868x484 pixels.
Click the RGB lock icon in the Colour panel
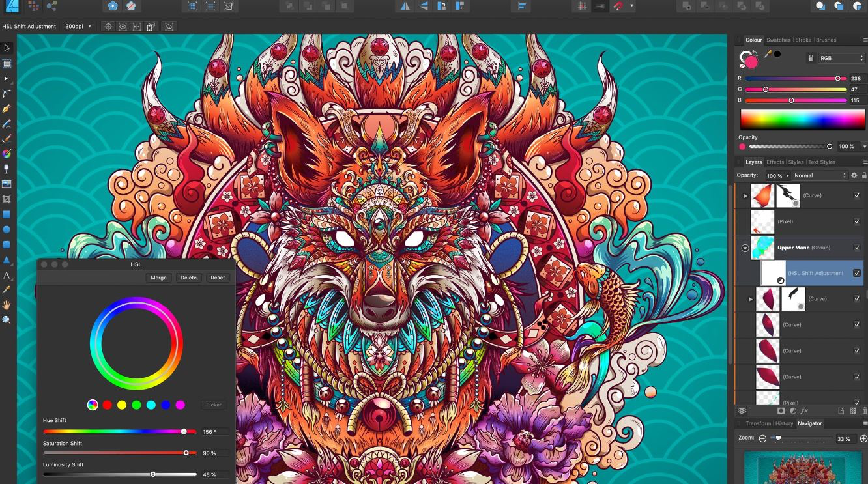pyautogui.click(x=811, y=58)
